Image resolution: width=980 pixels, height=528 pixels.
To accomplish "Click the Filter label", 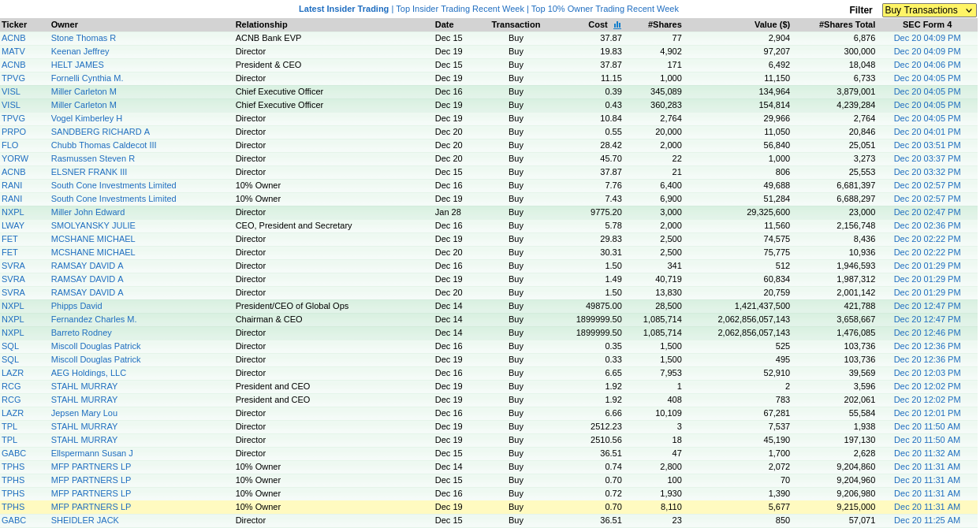I will (861, 10).
